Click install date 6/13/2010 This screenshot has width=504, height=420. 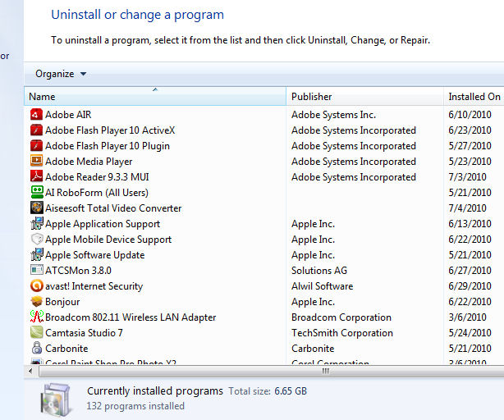point(470,224)
